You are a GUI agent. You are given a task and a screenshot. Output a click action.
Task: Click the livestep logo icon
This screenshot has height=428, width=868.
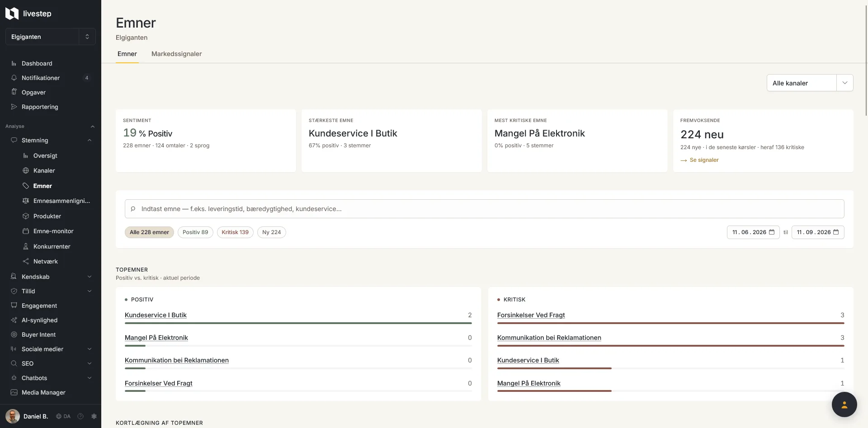point(12,14)
